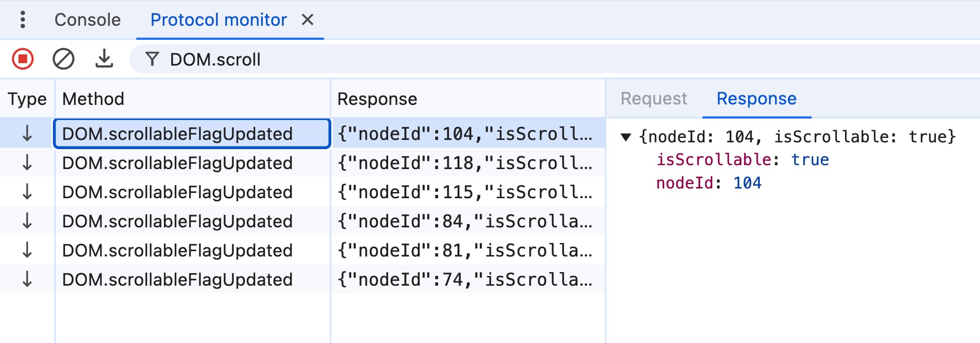Select the row with nodeId 118

pos(194,163)
